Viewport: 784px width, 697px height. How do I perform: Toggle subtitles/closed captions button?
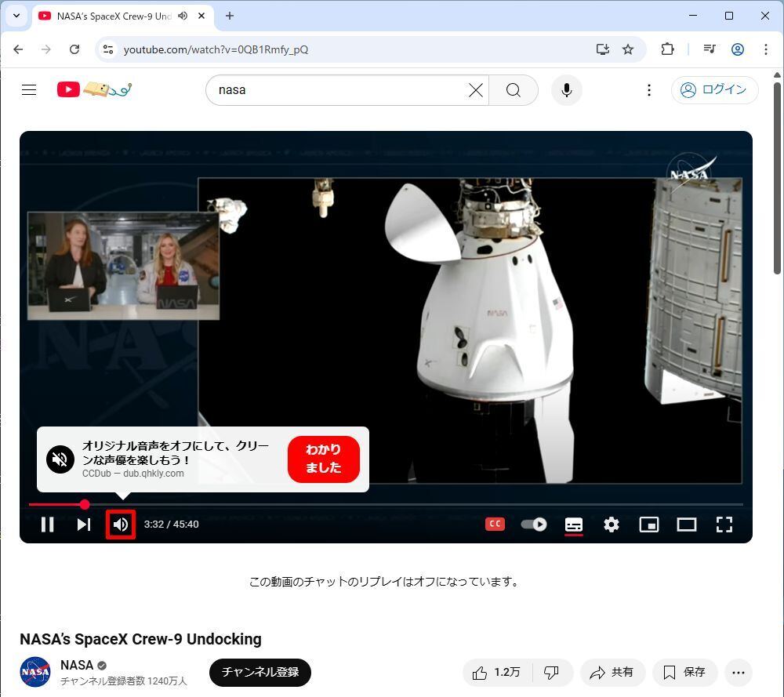[574, 525]
